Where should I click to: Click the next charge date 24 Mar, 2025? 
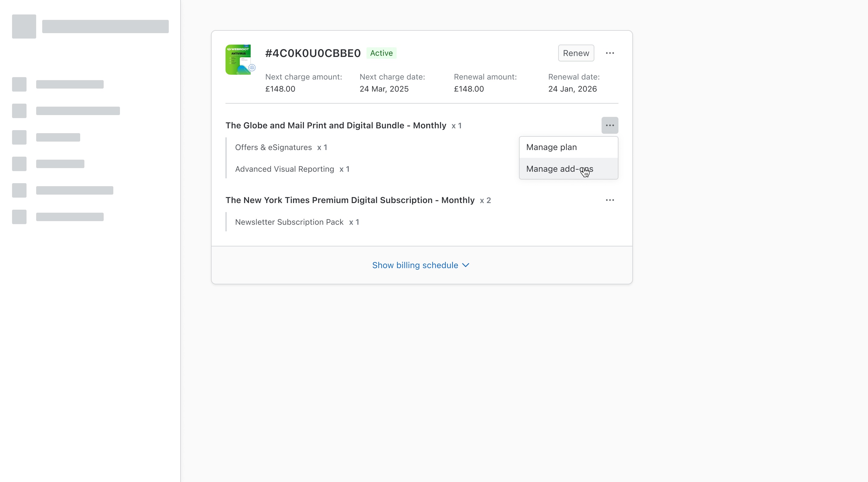pyautogui.click(x=384, y=89)
